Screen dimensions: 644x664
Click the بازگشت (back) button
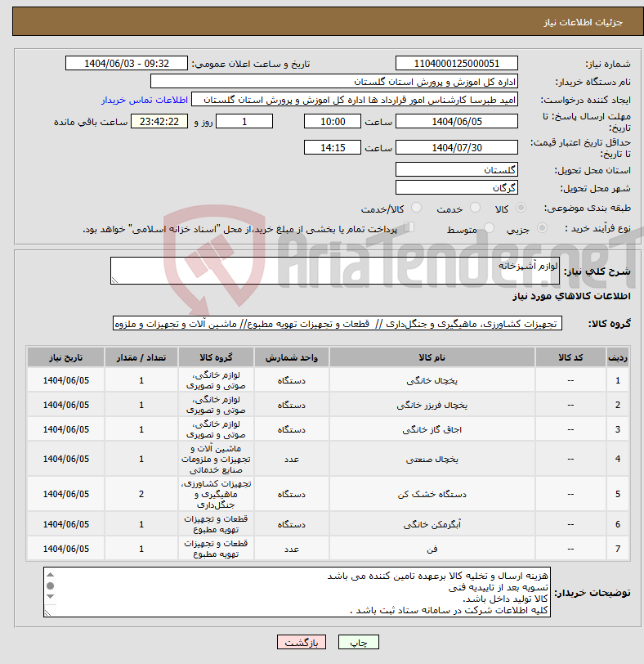(302, 642)
